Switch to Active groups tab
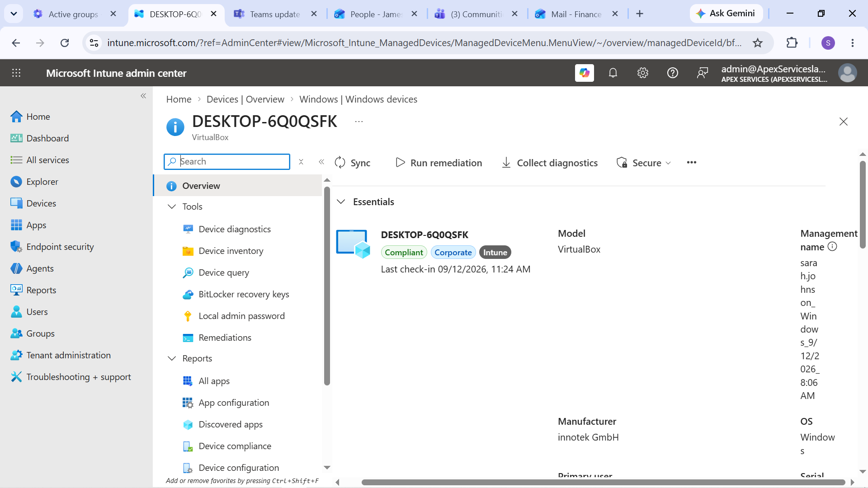The height and width of the screenshot is (488, 868). (73, 14)
